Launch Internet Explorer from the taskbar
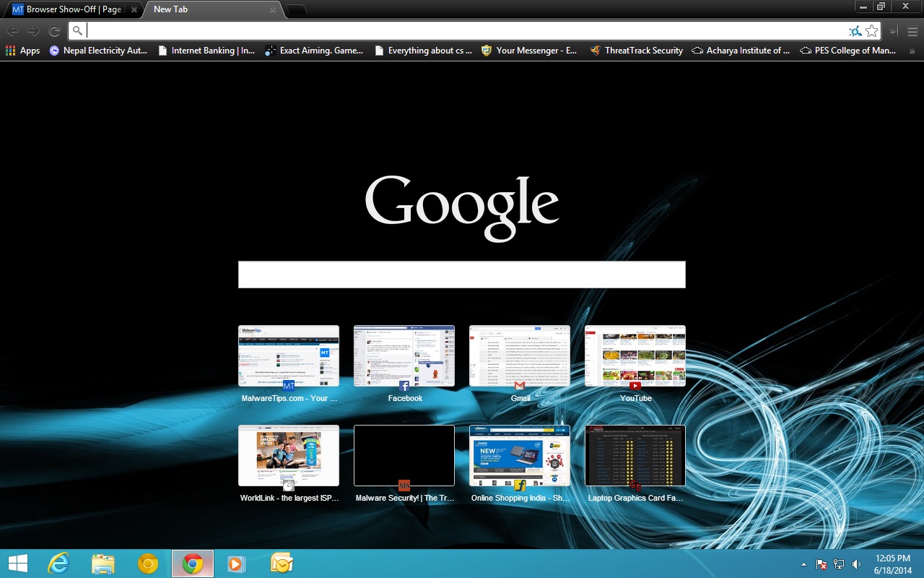The image size is (924, 578). click(58, 564)
